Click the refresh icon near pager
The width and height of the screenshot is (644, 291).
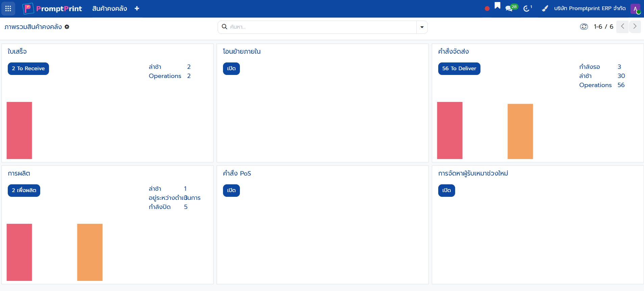point(584,27)
